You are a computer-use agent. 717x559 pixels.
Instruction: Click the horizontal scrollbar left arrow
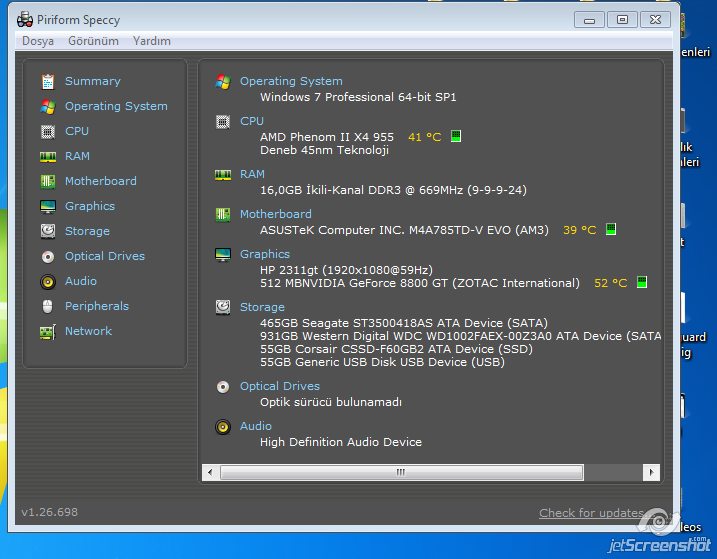(x=210, y=473)
